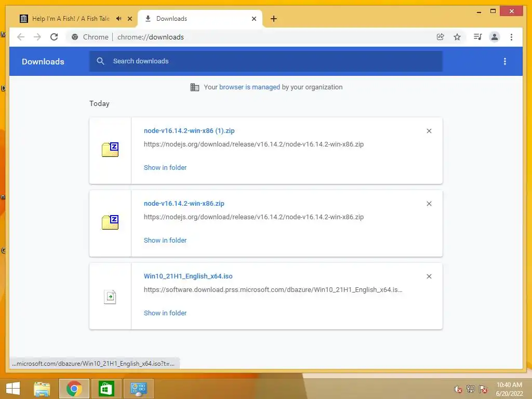Image resolution: width=532 pixels, height=399 pixels.
Task: Click the network tray icon
Action: click(471, 389)
